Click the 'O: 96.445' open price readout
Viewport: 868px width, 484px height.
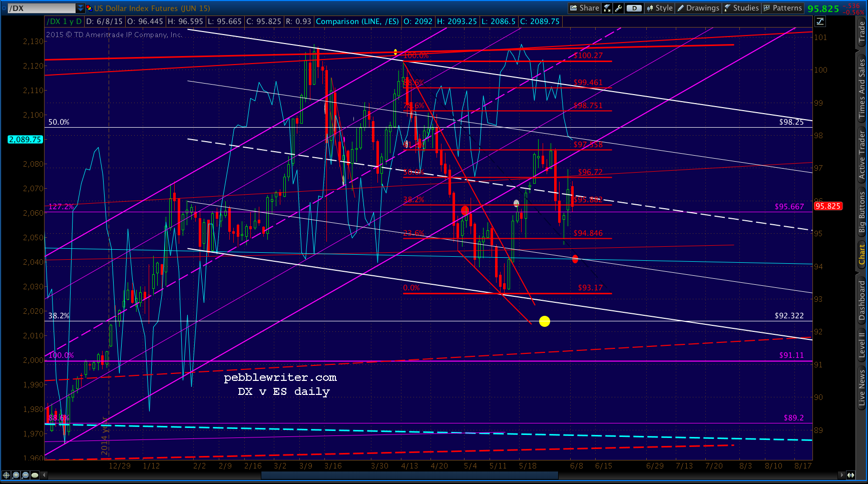pos(145,22)
